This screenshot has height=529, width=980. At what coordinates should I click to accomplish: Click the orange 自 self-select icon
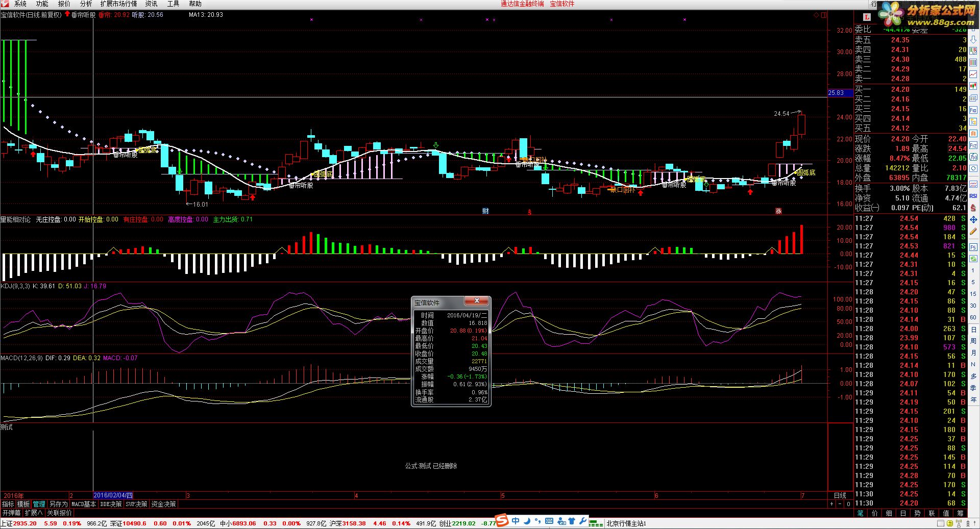(973, 133)
